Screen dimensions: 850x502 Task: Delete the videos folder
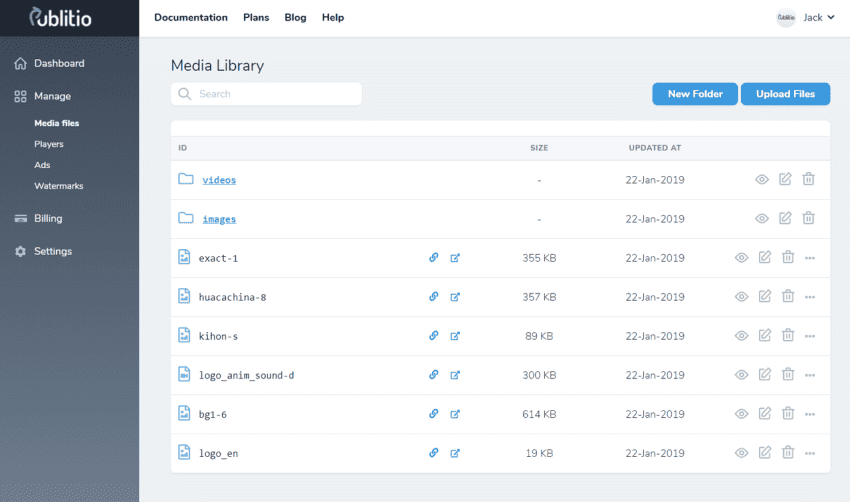pyautogui.click(x=809, y=179)
